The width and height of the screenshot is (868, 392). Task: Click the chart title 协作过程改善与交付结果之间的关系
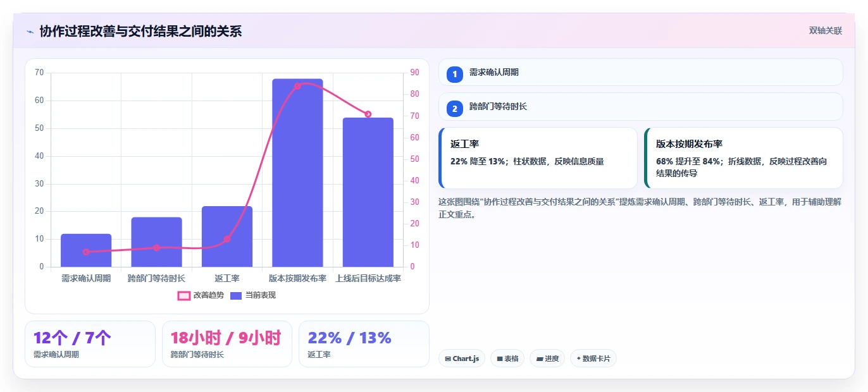point(140,31)
